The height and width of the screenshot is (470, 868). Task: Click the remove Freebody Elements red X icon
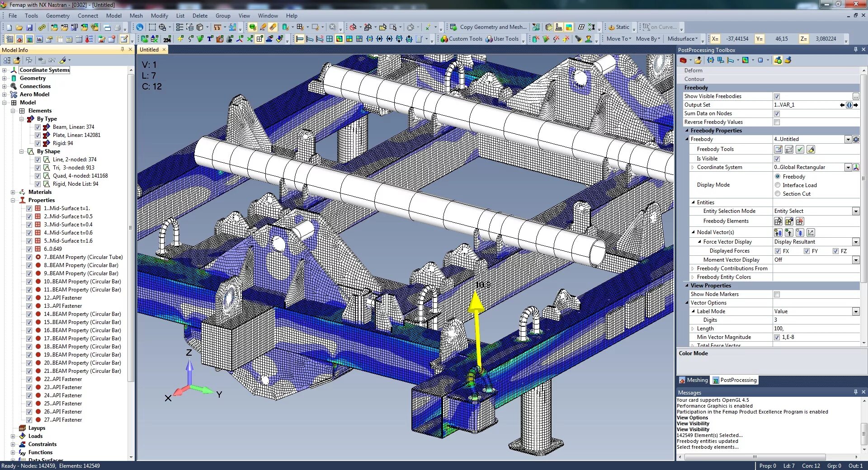click(x=800, y=221)
